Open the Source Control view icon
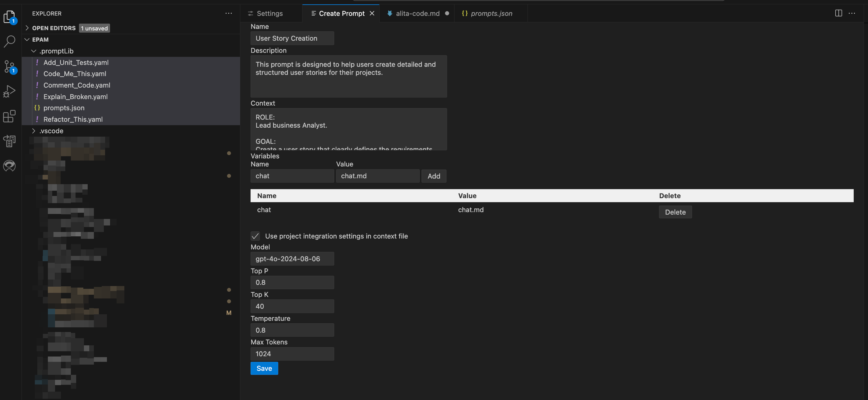Screen dimensions: 868x400 pos(9,67)
